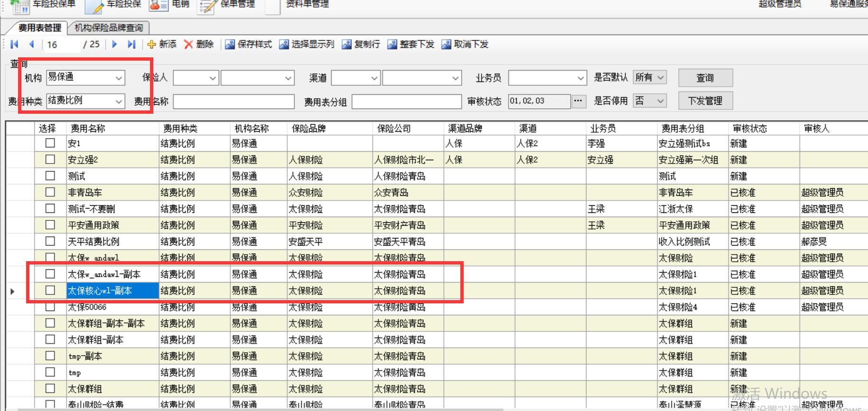Click the 保存样式 toolbar icon
Screen dimensions: 868x411
(x=230, y=45)
